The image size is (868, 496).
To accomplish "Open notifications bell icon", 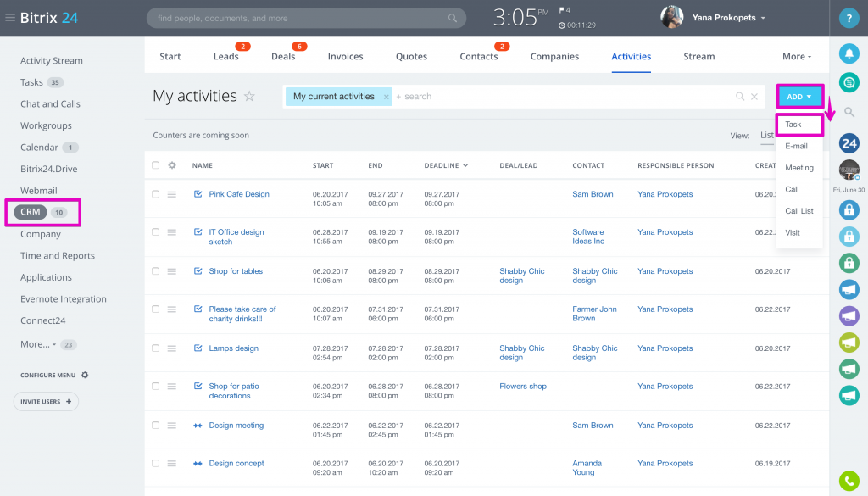I will tap(849, 53).
